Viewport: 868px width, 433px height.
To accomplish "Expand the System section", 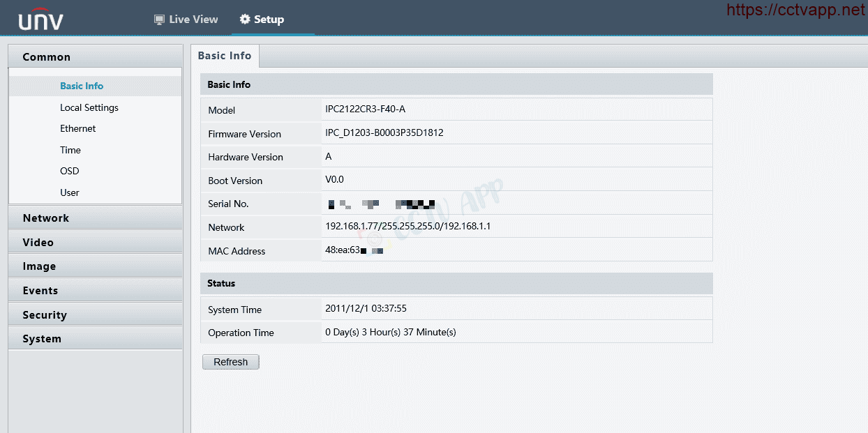I will click(42, 339).
